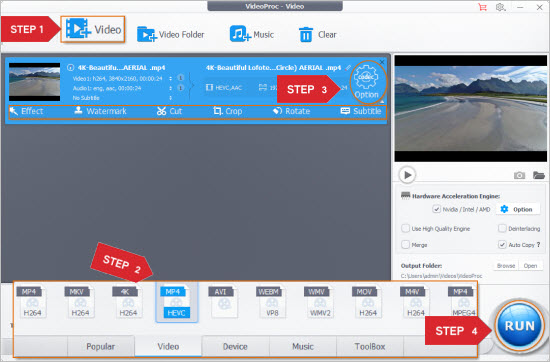The image size is (550, 362).
Task: Open the codec Option gear icon
Action: (366, 77)
